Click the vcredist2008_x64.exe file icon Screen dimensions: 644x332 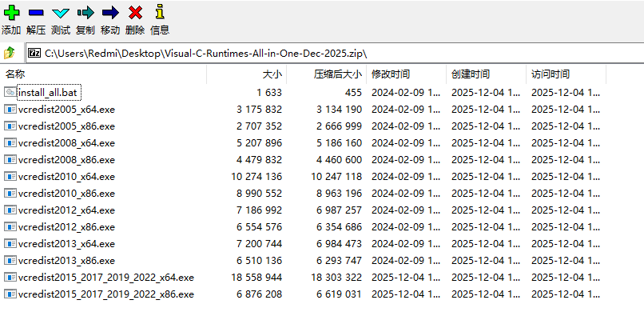pyautogui.click(x=10, y=142)
